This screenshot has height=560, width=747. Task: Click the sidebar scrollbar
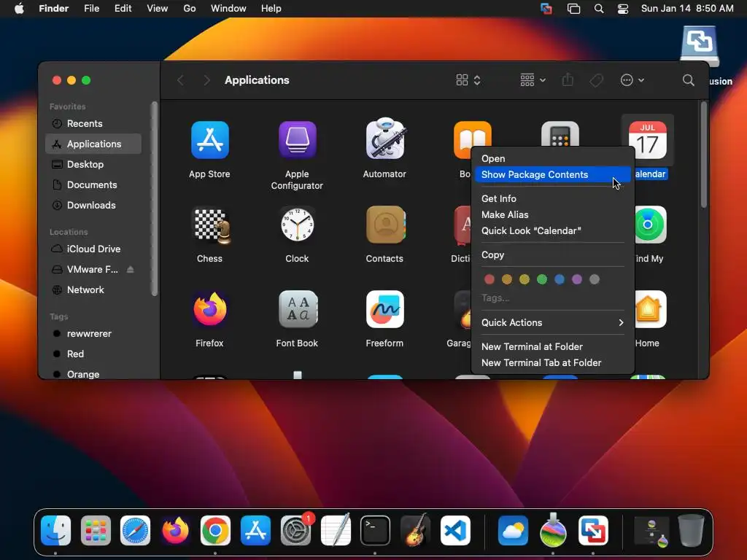pyautogui.click(x=154, y=199)
